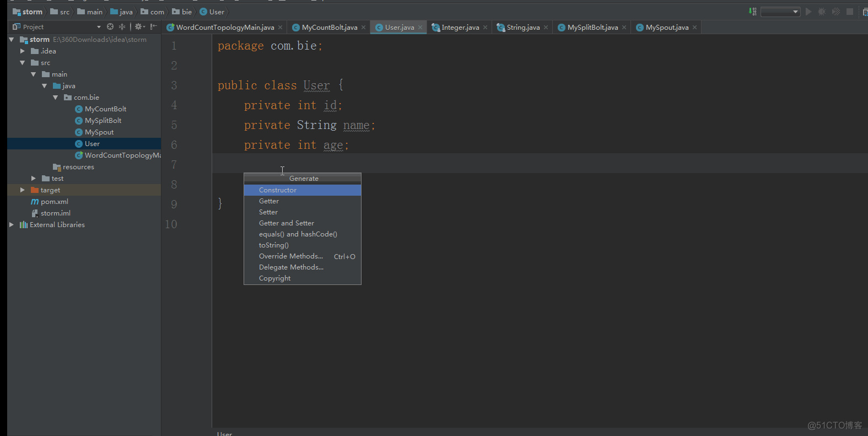This screenshot has width=868, height=436.
Task: Close the WordCountTopologyMain.java tab
Action: (280, 27)
